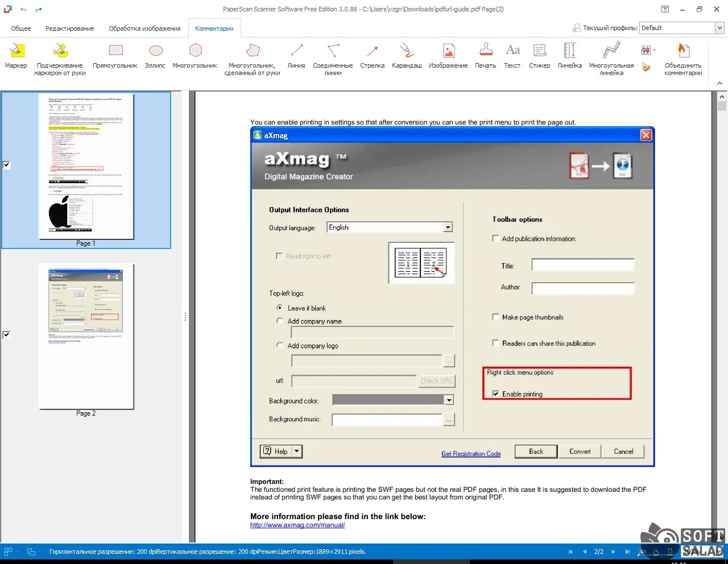Click in the Title input field
This screenshot has height=564, width=728.
[583, 265]
